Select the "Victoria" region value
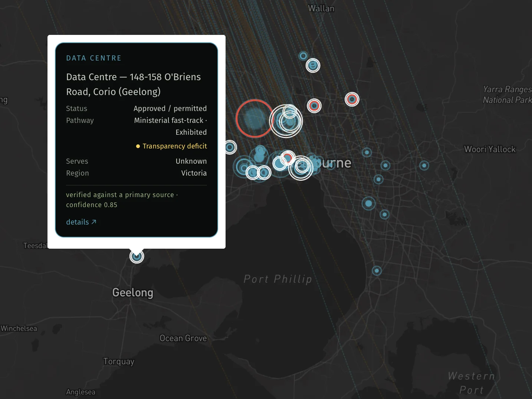532x399 pixels. 194,173
